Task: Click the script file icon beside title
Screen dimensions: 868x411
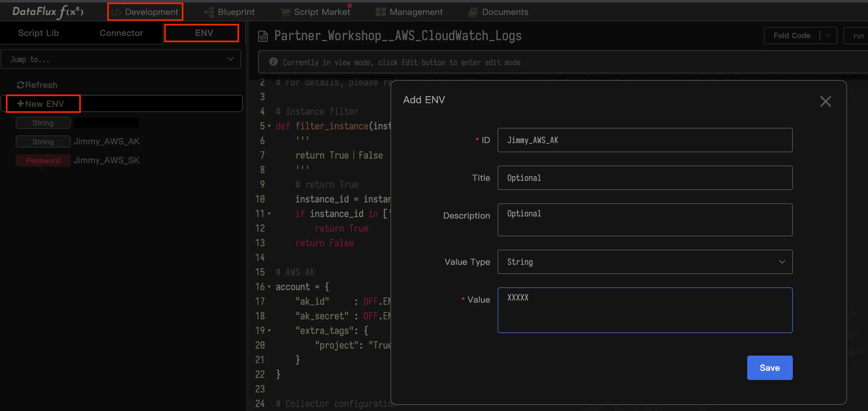Action: pos(263,36)
